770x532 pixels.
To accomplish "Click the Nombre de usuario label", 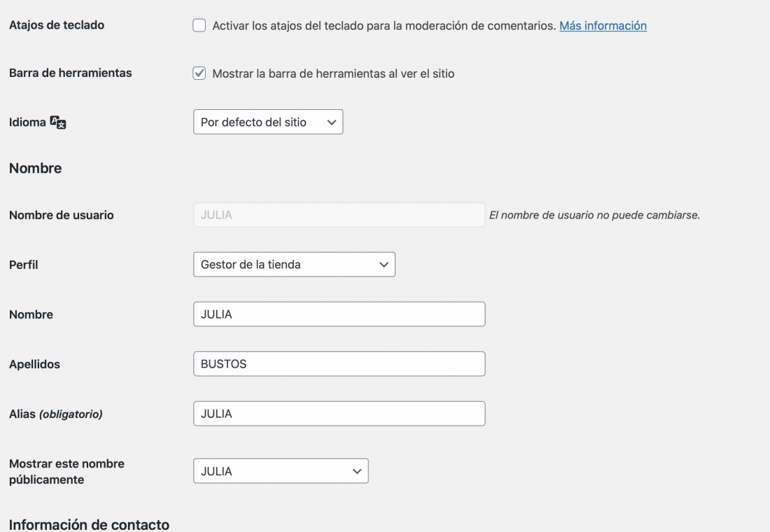I will point(62,215).
